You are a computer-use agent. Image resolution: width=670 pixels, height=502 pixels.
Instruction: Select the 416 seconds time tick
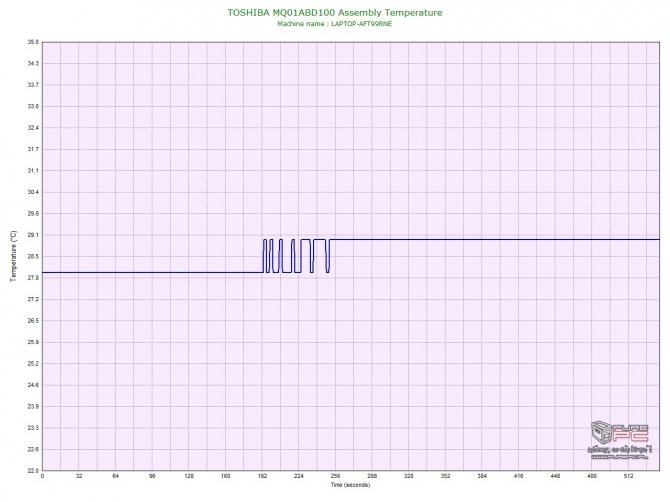[519, 476]
